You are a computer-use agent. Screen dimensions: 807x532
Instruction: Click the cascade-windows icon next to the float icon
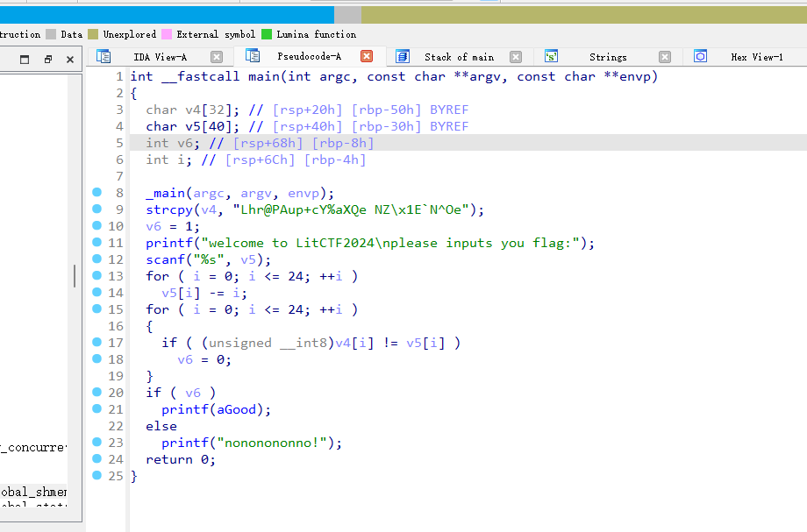coord(47,58)
